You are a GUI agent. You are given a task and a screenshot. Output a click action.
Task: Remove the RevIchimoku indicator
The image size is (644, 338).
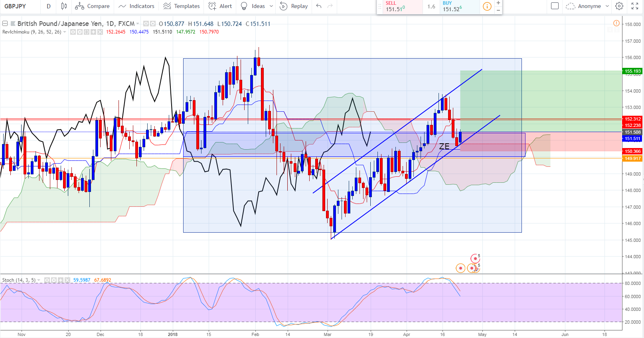[x=100, y=32]
